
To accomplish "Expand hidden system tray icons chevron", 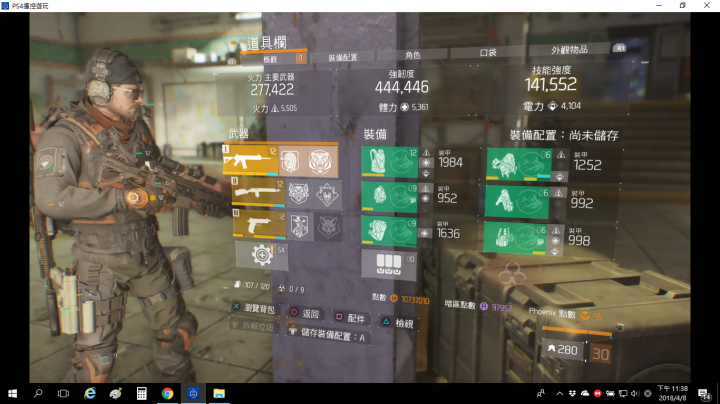I will [559, 393].
